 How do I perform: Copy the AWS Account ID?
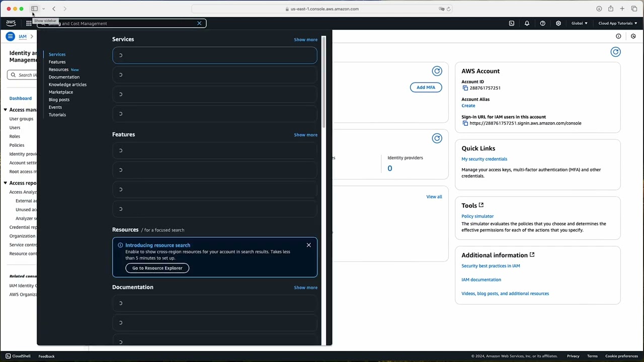(x=465, y=88)
